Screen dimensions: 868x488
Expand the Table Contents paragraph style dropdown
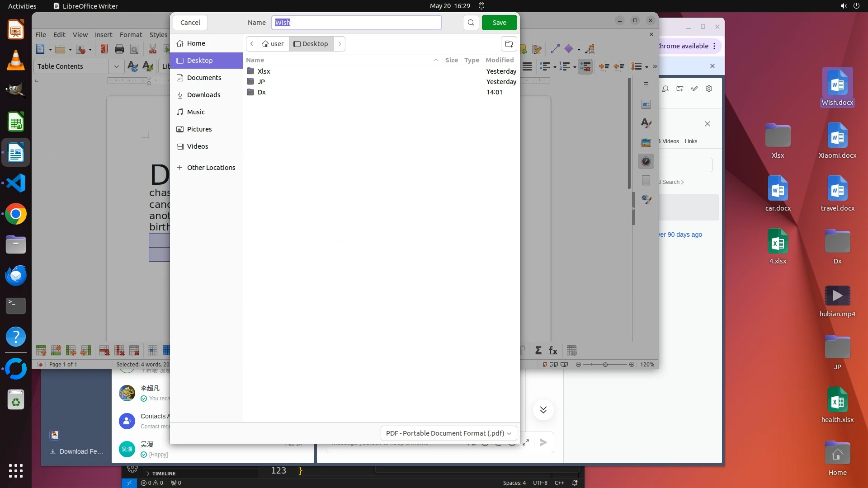(116, 66)
